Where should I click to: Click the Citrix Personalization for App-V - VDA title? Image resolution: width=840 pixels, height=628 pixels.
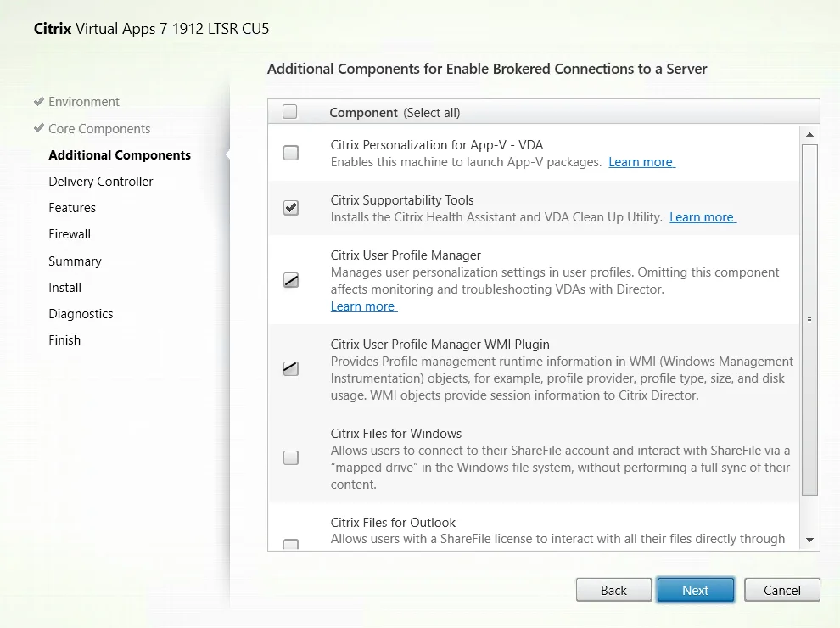tap(437, 144)
